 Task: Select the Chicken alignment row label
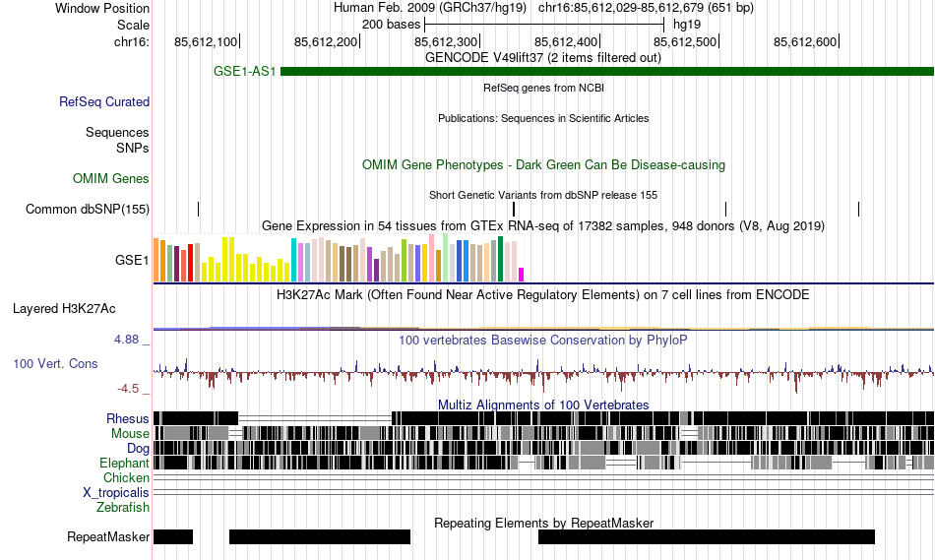[126, 477]
